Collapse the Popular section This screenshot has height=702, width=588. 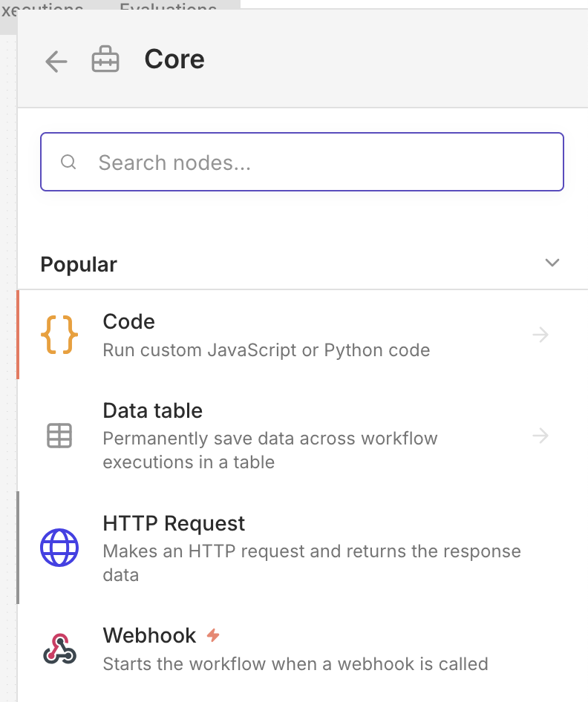pos(552,263)
